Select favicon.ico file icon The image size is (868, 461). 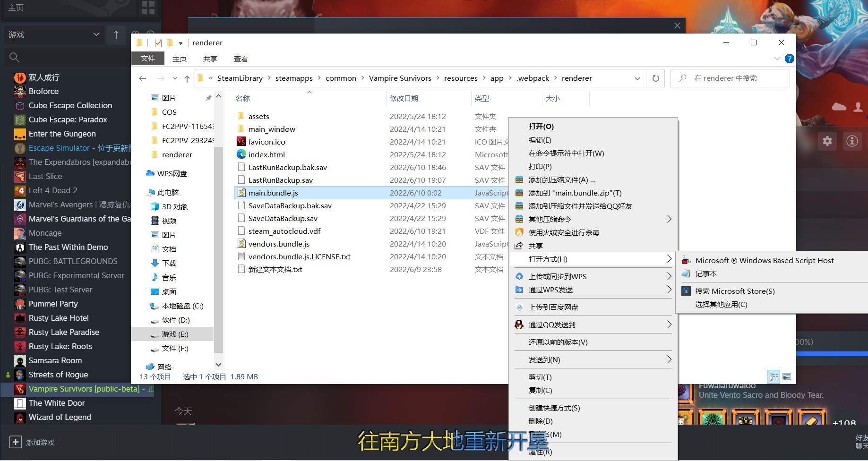241,142
